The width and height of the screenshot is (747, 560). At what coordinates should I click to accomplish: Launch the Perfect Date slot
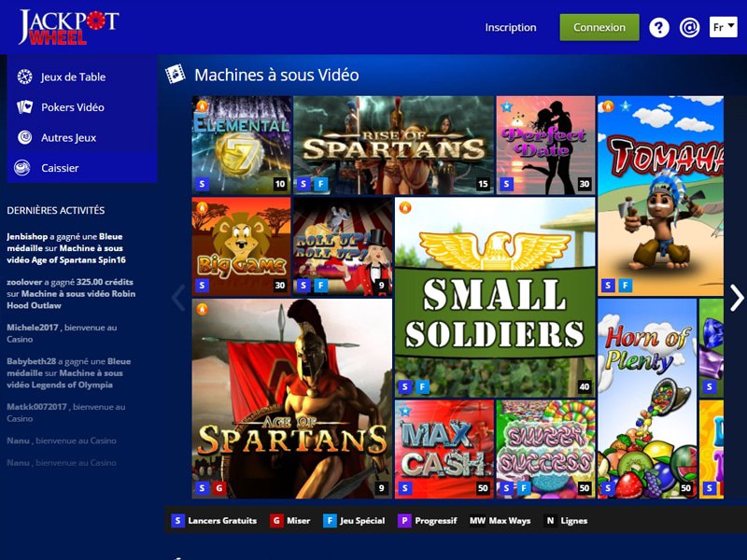coord(545,146)
